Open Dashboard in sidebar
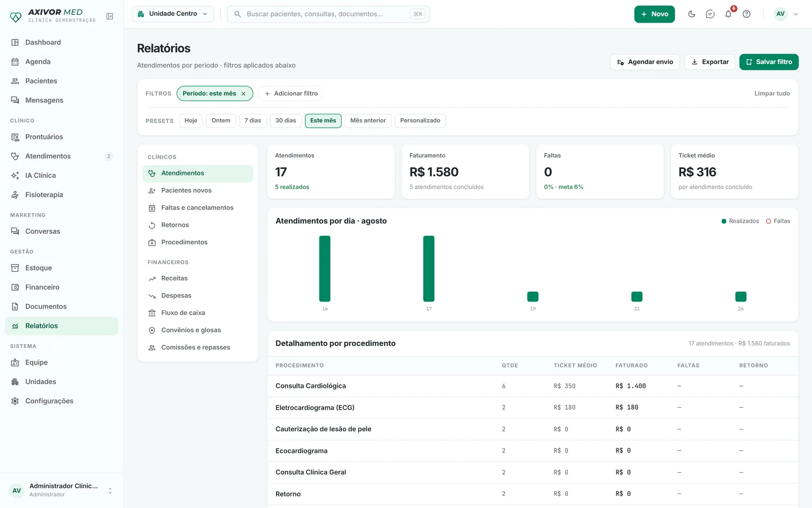Image resolution: width=812 pixels, height=508 pixels. (x=61, y=42)
